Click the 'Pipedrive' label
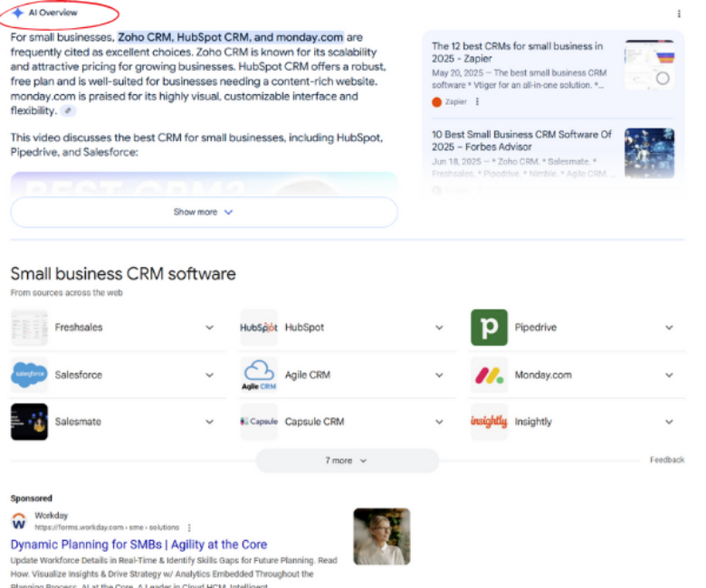This screenshot has height=588, width=706. click(x=536, y=327)
